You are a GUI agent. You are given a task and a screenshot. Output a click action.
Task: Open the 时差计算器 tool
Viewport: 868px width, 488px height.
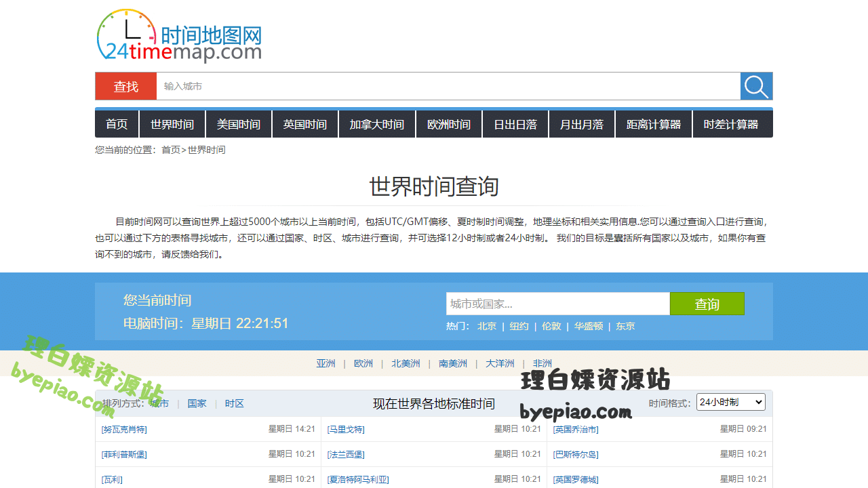[x=732, y=123]
